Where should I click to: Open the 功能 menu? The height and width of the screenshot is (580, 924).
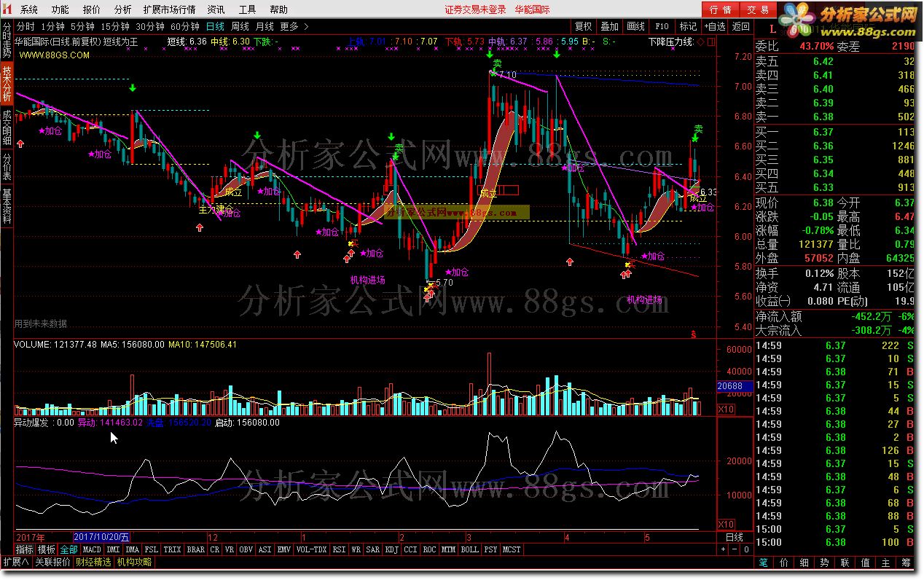click(60, 9)
